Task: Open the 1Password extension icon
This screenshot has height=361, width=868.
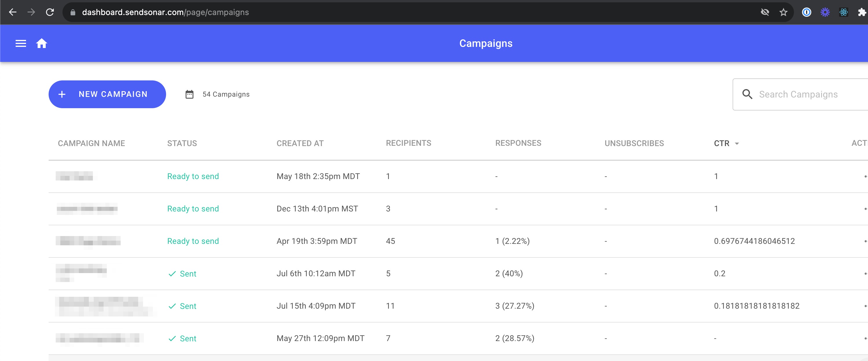Action: pyautogui.click(x=806, y=12)
